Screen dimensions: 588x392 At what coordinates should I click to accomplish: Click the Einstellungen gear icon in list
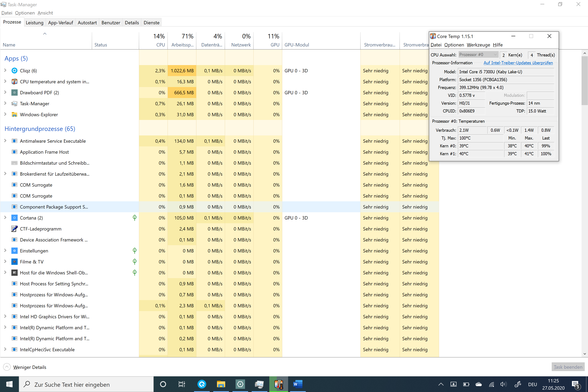pos(15,251)
